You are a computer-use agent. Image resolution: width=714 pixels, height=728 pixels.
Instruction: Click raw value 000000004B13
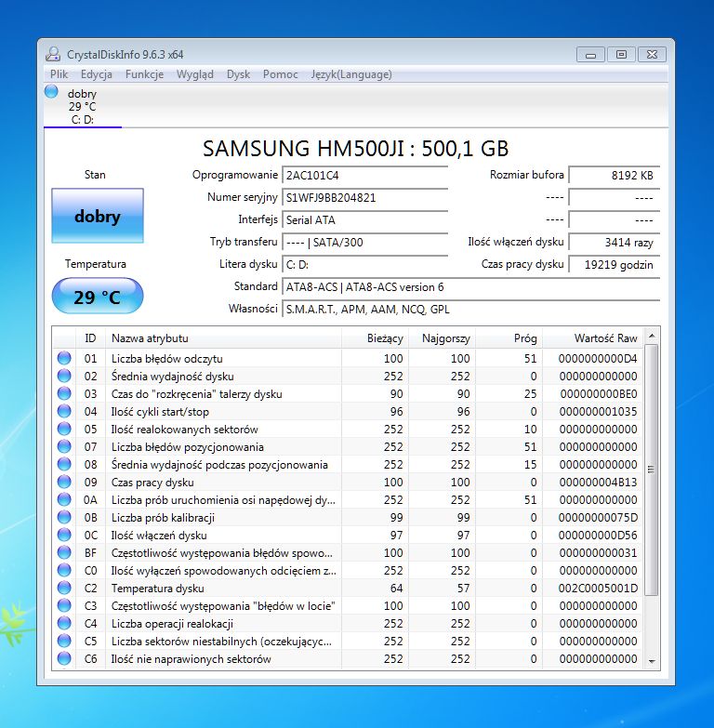[598, 483]
